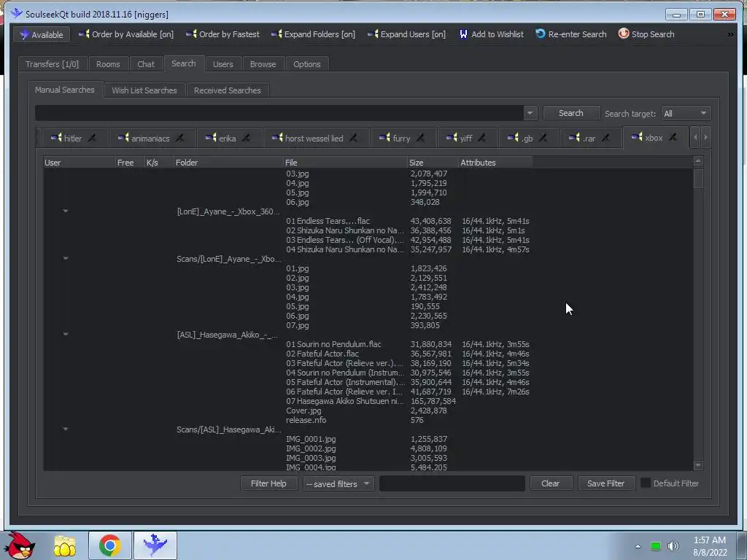
Task: Collapse the Scans/[ASL]_Hasegawa_Aki folder
Action: (66, 429)
